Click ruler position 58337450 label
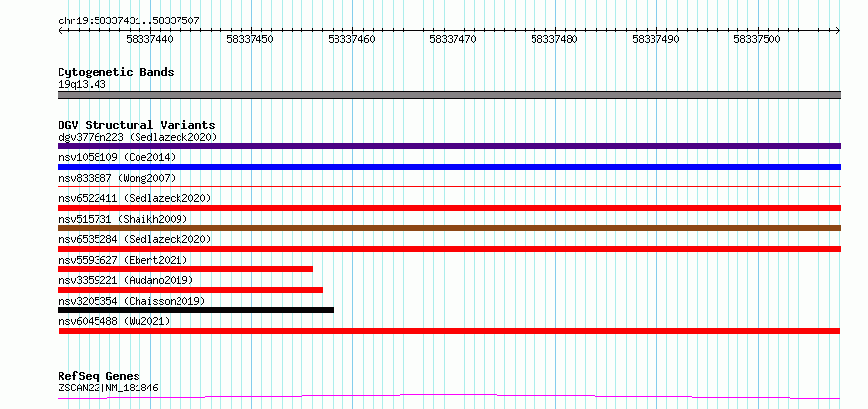The image size is (868, 409). coord(251,39)
